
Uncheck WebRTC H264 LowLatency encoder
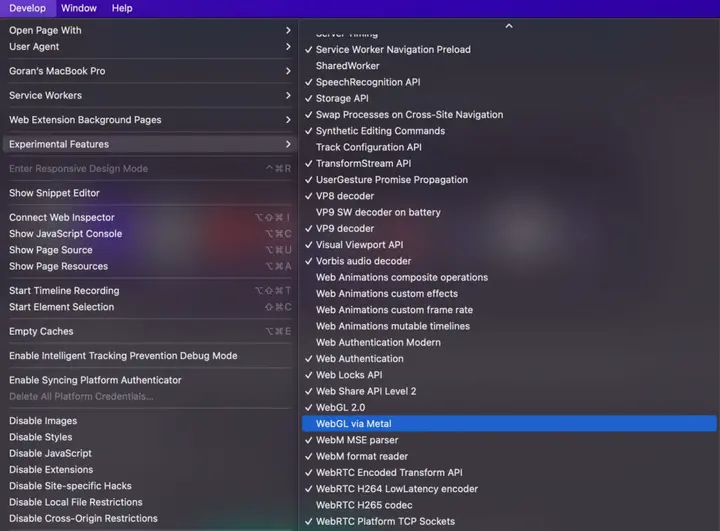pos(509,489)
